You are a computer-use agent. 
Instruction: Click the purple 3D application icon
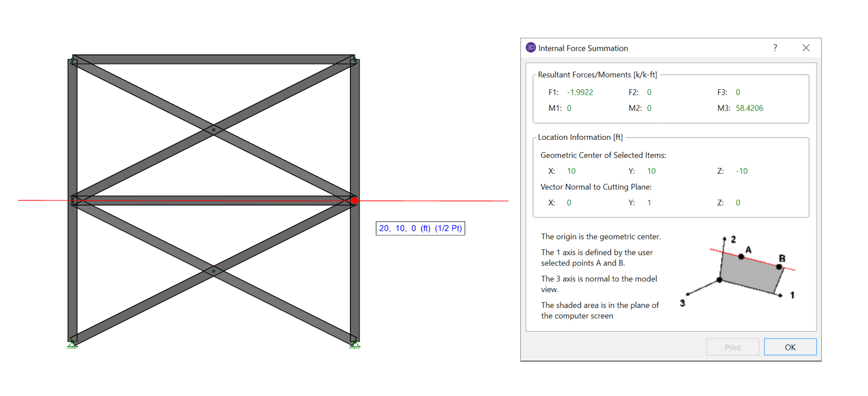531,48
